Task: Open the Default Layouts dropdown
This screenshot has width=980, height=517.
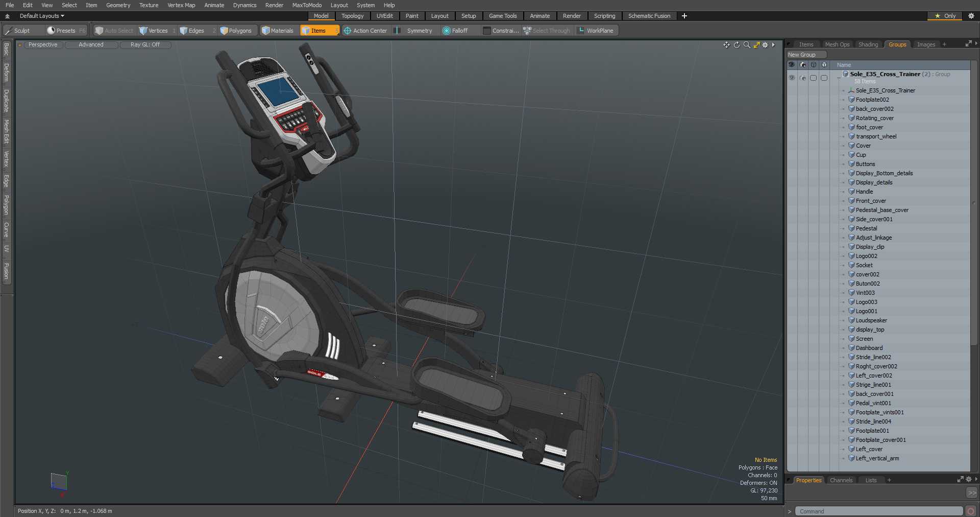Action: coord(42,16)
